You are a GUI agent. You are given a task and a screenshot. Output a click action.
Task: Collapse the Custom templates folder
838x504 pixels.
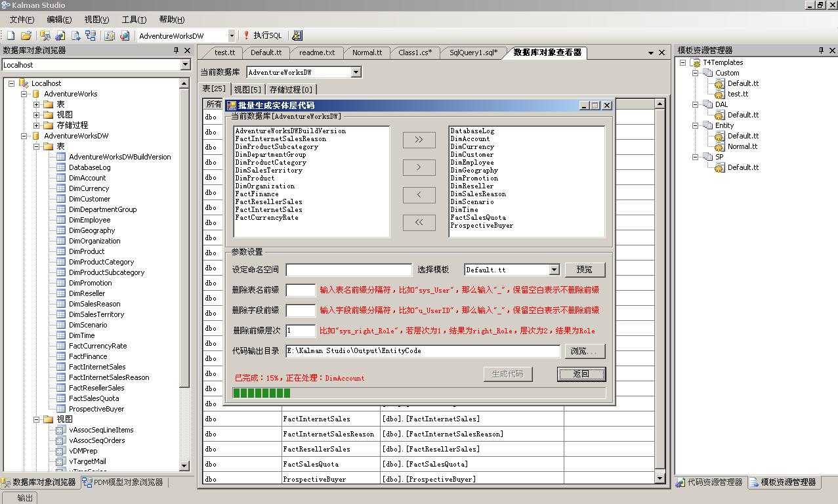tap(696, 73)
